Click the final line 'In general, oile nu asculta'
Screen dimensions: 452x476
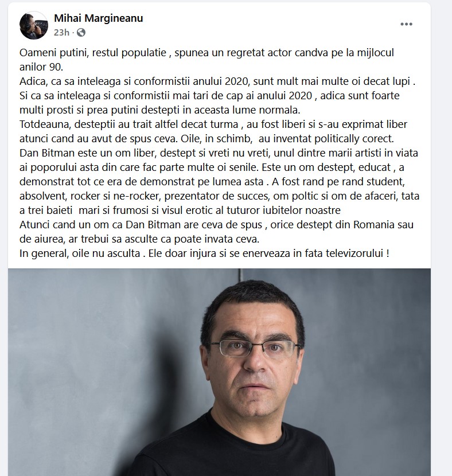pos(204,253)
